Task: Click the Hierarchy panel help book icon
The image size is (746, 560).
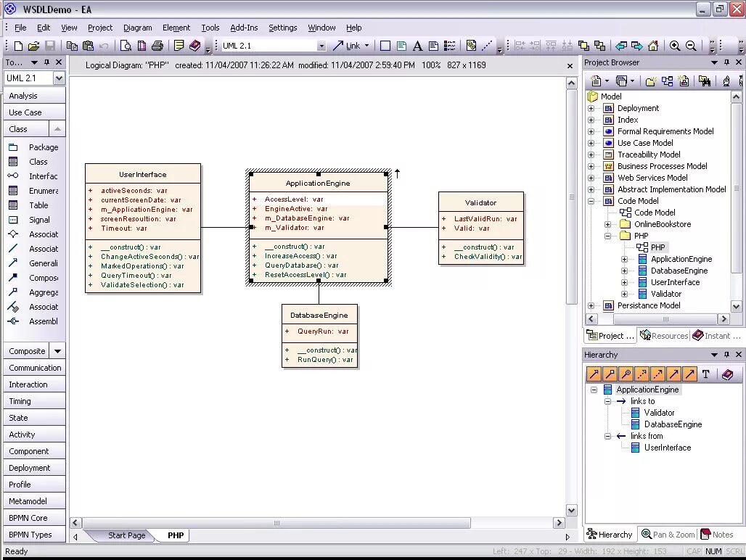Action: pos(727,374)
